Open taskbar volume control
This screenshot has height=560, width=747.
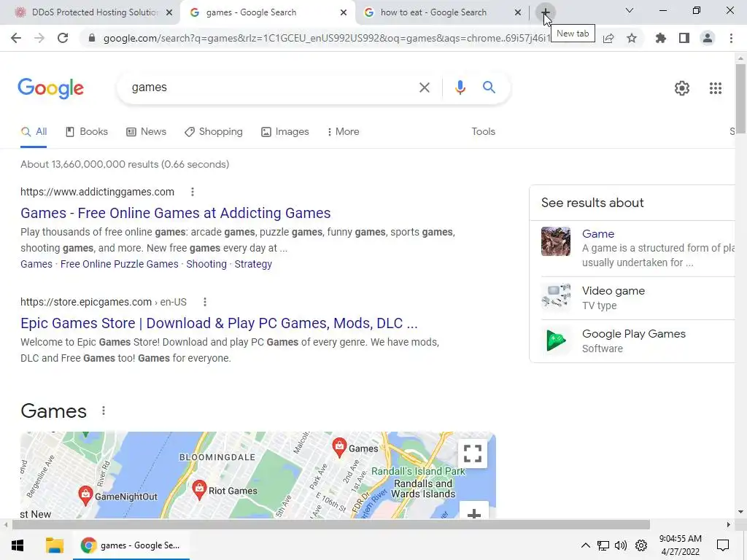(x=620, y=545)
